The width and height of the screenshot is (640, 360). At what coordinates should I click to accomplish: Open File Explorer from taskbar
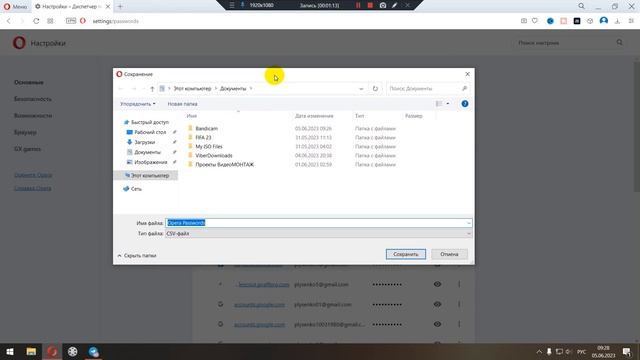31,351
